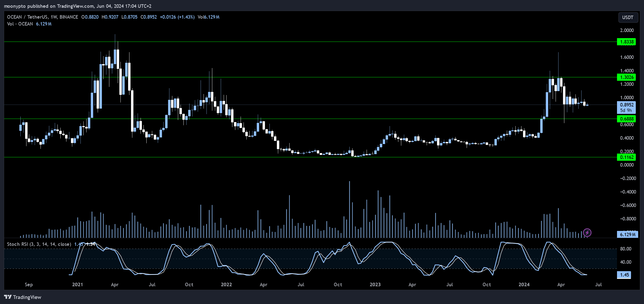The image size is (644, 304).
Task: Select the 1.8338 price level label
Action: [x=626, y=42]
